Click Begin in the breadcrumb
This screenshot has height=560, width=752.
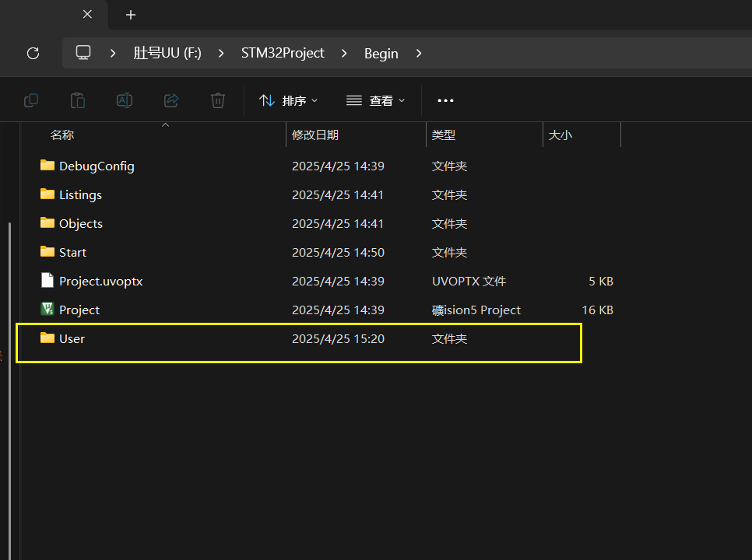point(381,53)
